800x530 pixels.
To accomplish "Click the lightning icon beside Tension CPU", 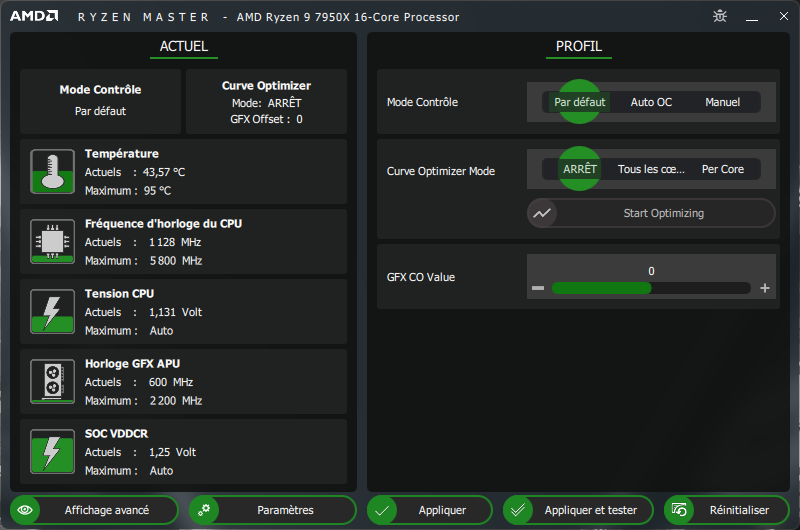I will [x=53, y=311].
